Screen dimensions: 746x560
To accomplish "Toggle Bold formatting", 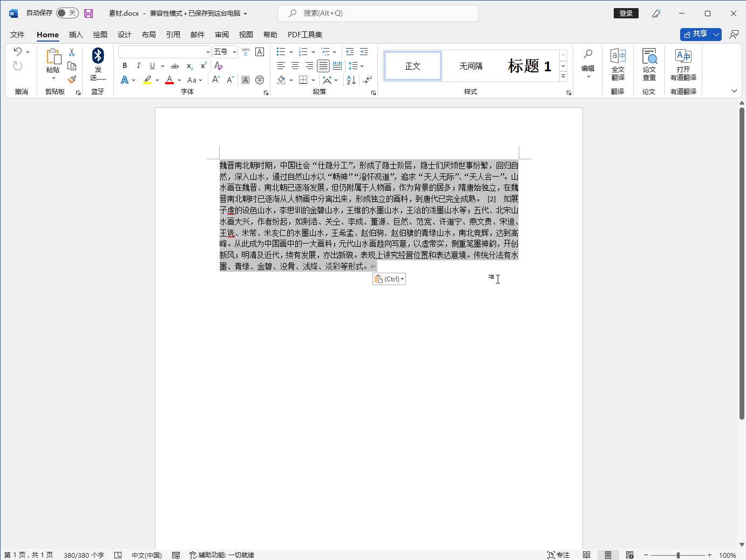I will point(125,66).
